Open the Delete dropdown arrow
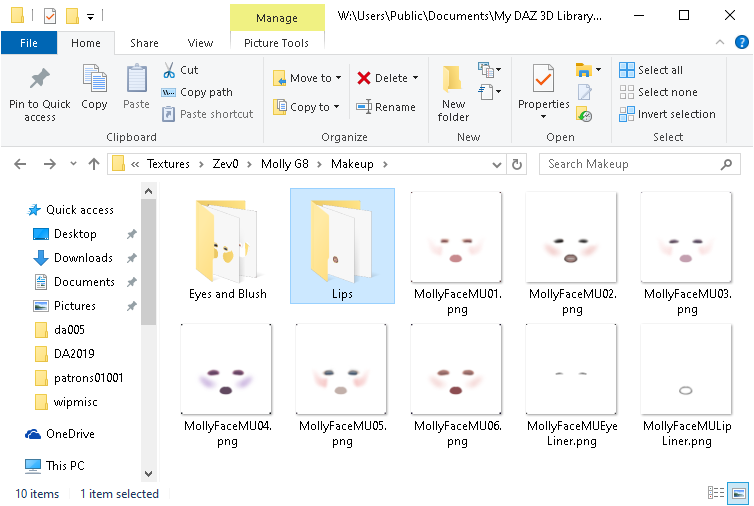 [415, 78]
